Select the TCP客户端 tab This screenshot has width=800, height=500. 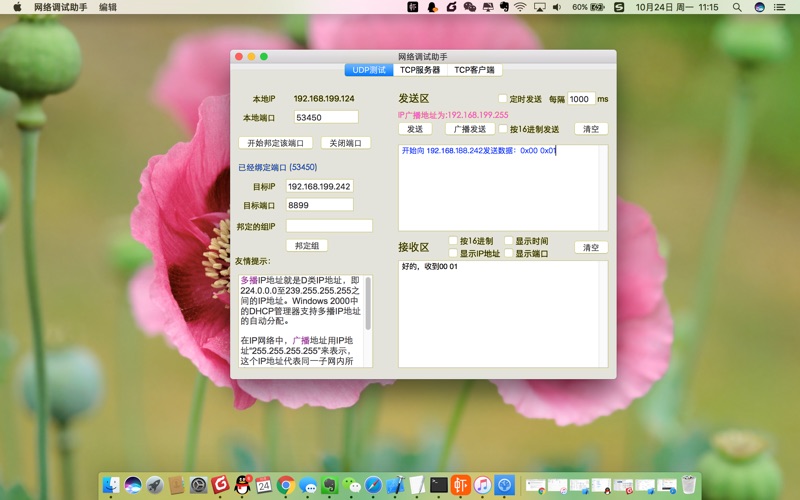(474, 70)
